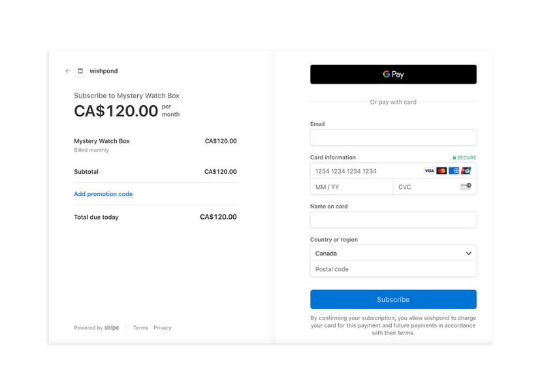
Task: Click the card number input field
Action: coord(366,171)
